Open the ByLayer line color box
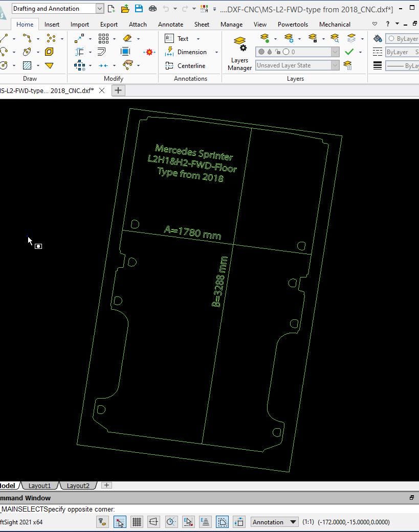 (x=402, y=38)
